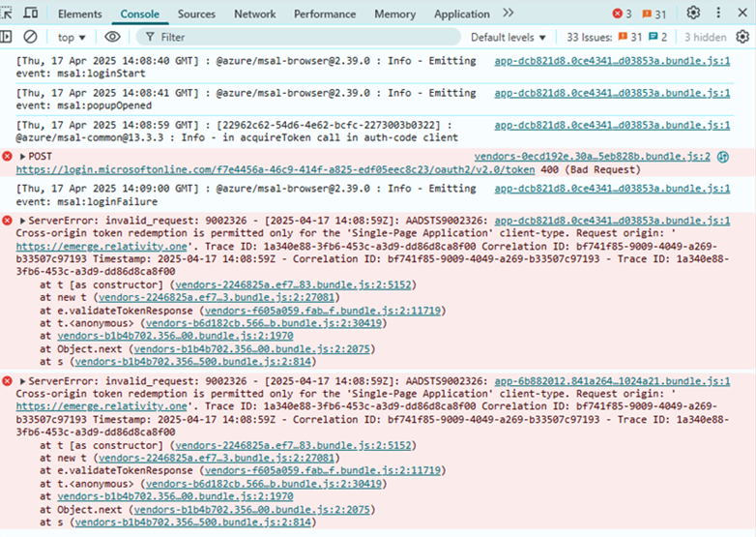
Task: Open the Sources tab
Action: pos(196,14)
